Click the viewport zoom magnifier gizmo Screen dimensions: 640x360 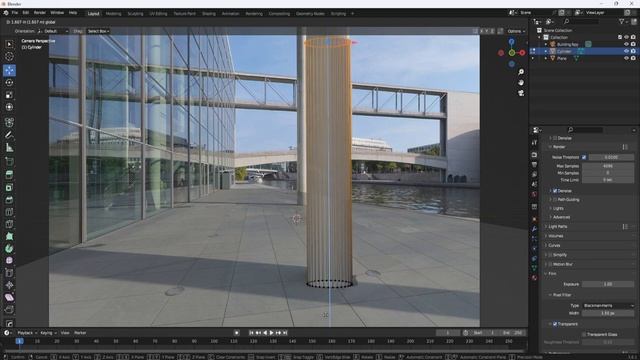tap(521, 72)
